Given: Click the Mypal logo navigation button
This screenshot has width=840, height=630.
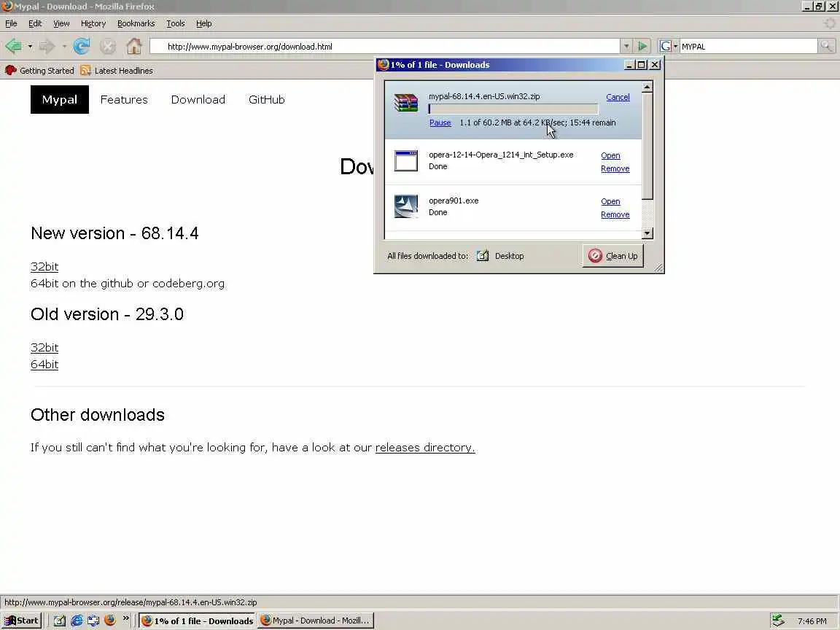Looking at the screenshot, I should (x=60, y=100).
